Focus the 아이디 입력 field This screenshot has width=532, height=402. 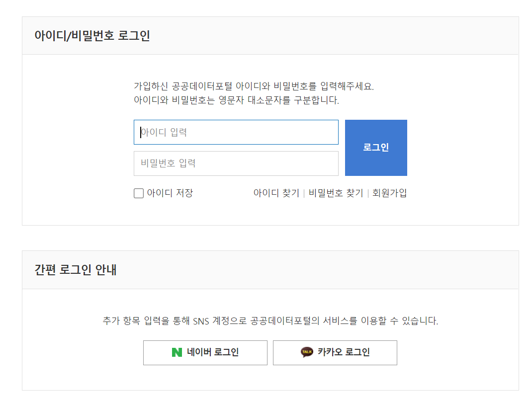[236, 132]
